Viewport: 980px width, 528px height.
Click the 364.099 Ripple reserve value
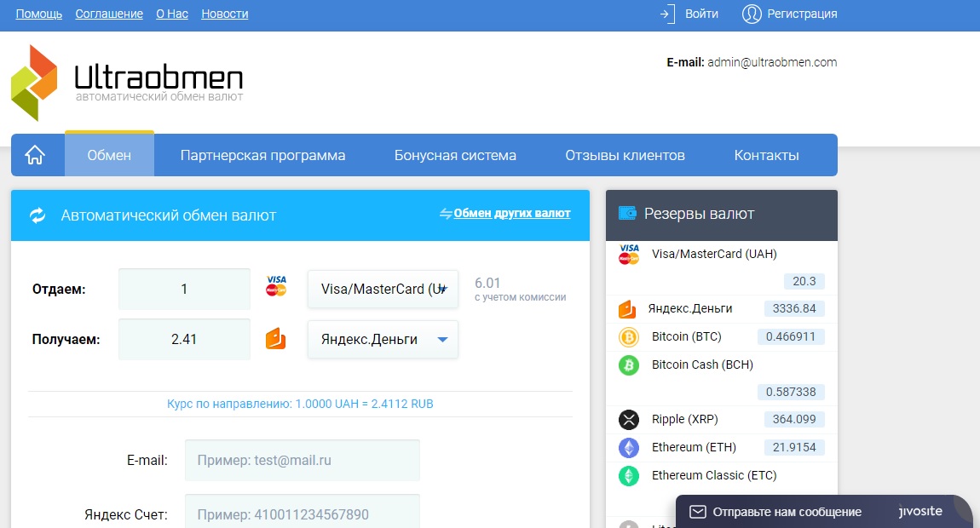tap(794, 419)
